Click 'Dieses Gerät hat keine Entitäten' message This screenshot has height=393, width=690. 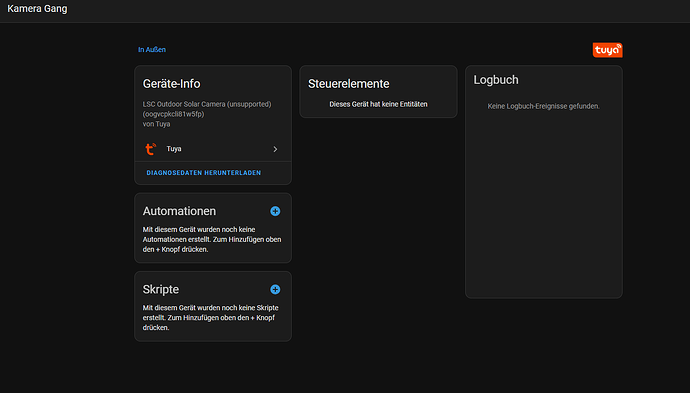point(378,104)
